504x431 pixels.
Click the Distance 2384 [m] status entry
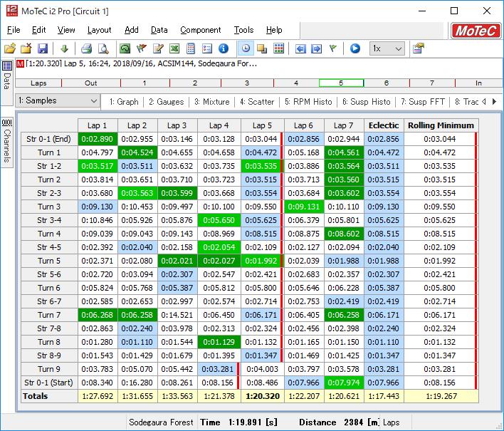pyautogui.click(x=339, y=422)
